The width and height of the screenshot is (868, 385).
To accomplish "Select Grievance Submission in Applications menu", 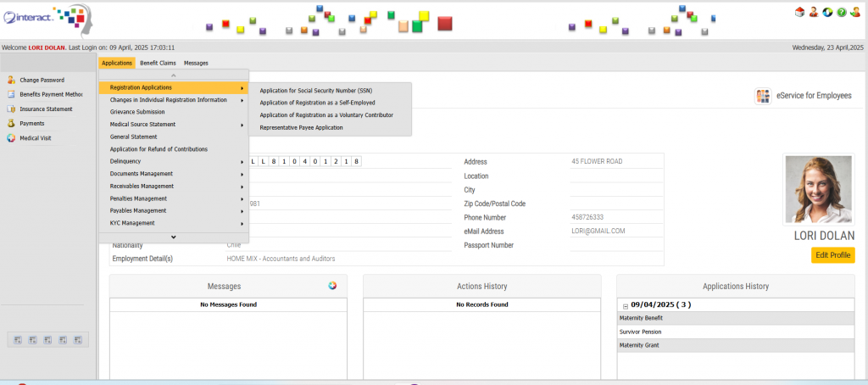I will pyautogui.click(x=137, y=112).
